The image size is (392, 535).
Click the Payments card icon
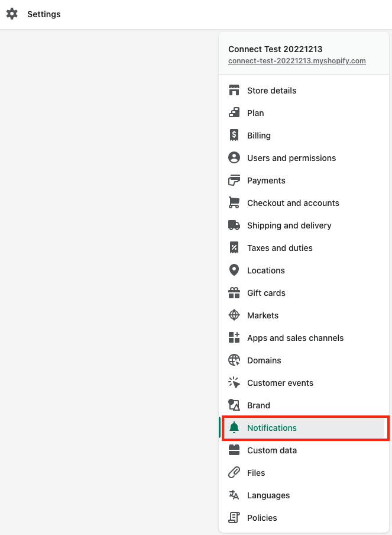tap(234, 181)
